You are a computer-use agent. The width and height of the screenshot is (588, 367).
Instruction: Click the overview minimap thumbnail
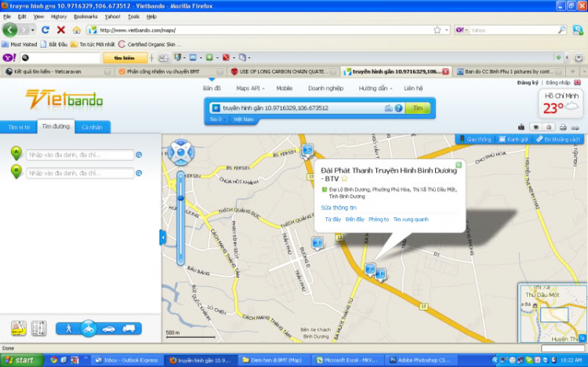coord(553,314)
